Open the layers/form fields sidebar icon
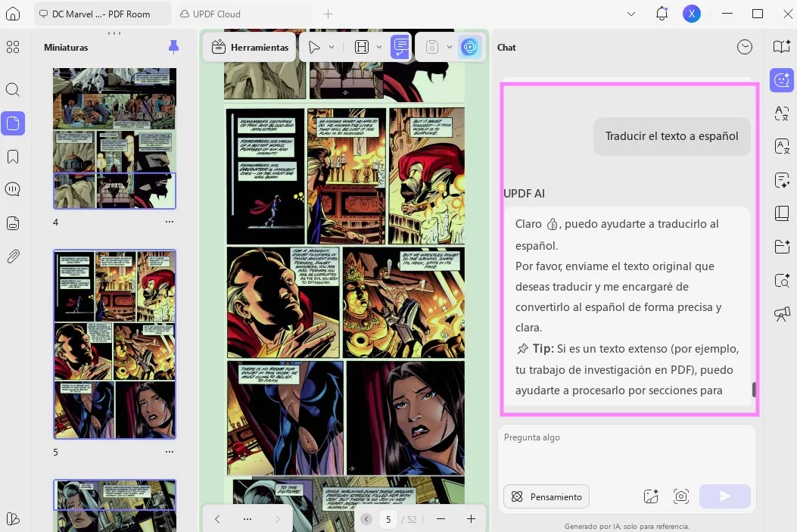This screenshot has height=532, width=797. click(13, 222)
